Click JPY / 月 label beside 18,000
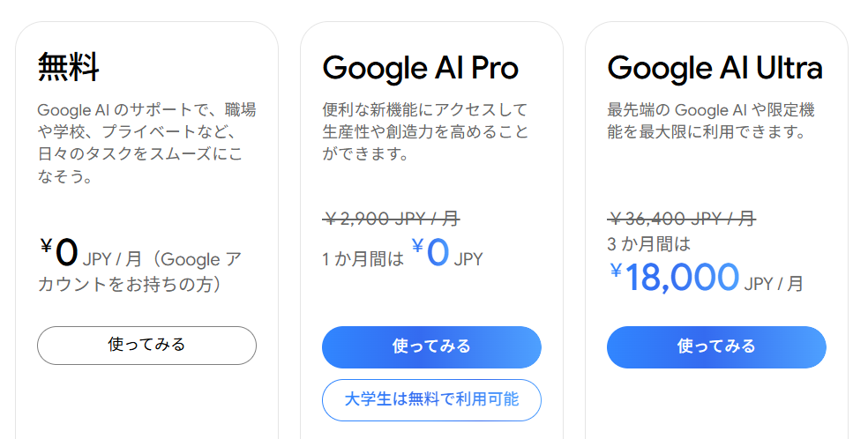This screenshot has height=439, width=868. click(x=774, y=284)
